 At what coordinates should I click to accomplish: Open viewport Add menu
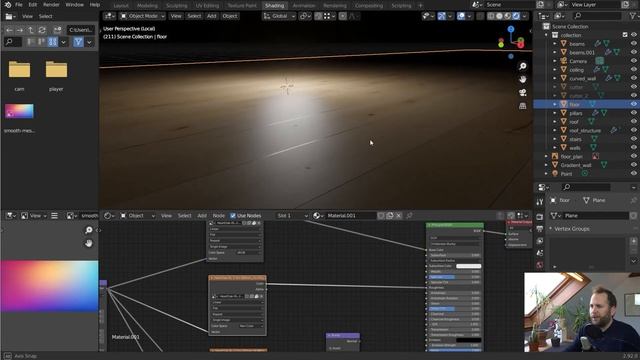(211, 16)
